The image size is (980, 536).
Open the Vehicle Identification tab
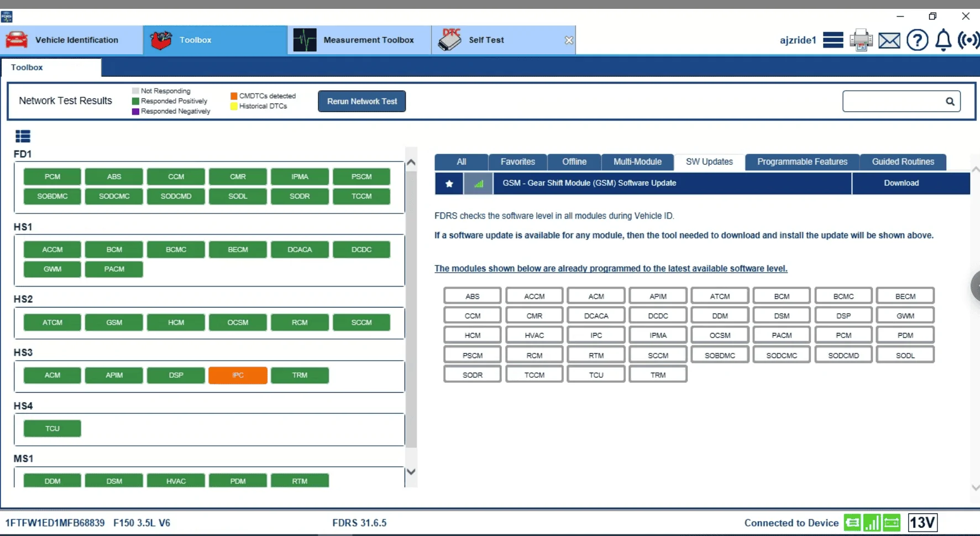pyautogui.click(x=71, y=40)
